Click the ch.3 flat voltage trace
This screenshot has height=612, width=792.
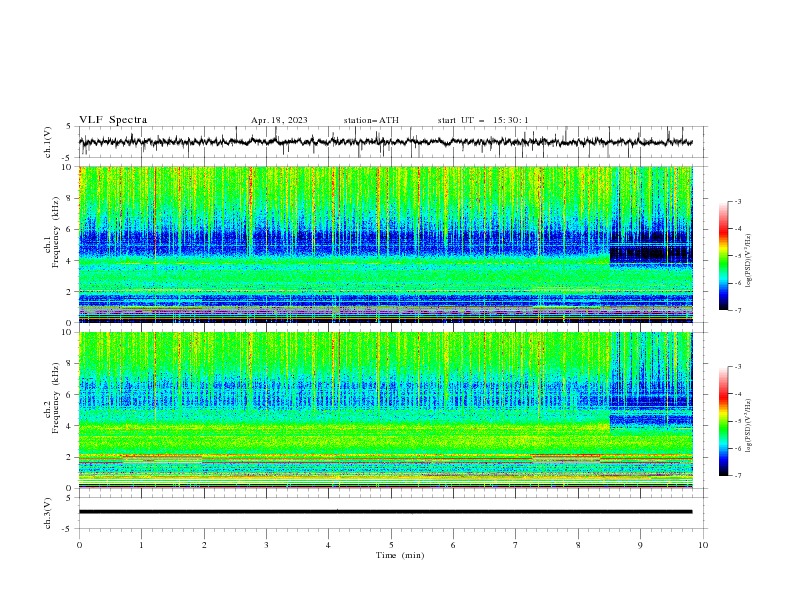click(385, 512)
